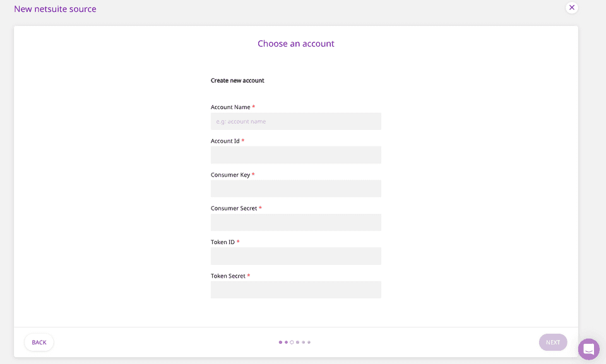Click the fifth step progress dot
Screen dimensions: 606x364
pos(303,343)
